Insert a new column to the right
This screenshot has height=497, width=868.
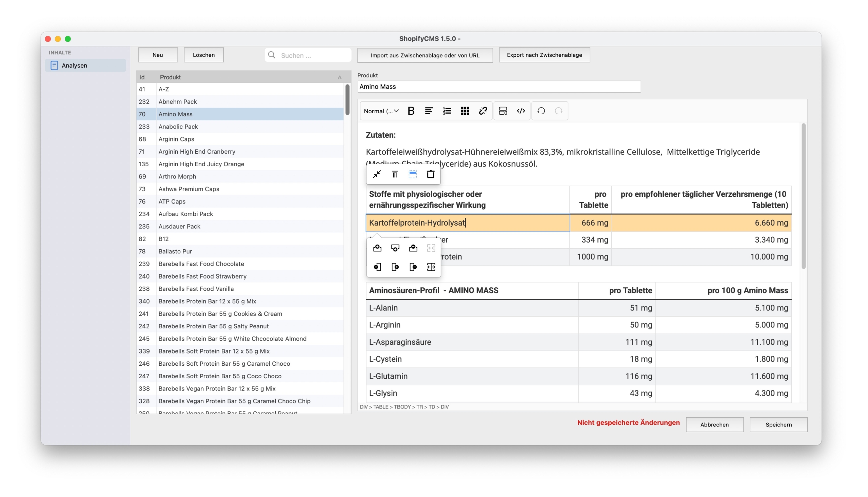pos(395,267)
